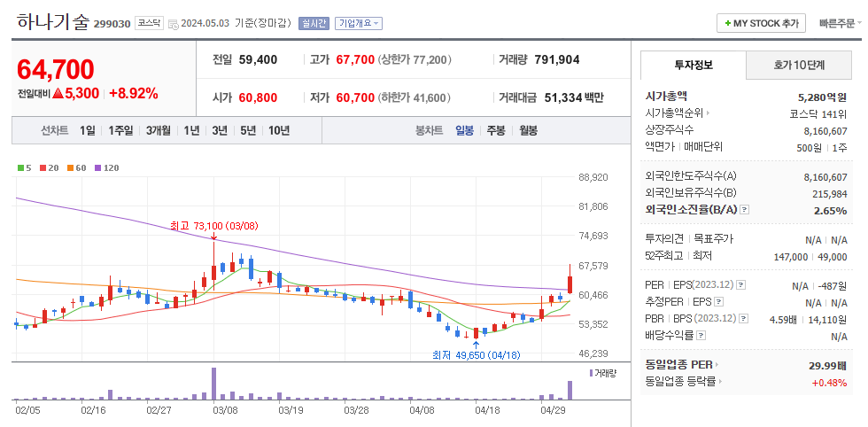868x427 pixels.
Task: Switch to the 투자정보 tab
Action: tap(693, 66)
